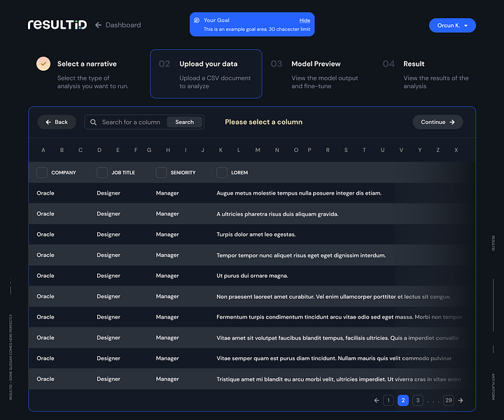The width and height of the screenshot is (504, 420).
Task: Click the Your Goal target icon
Action: 197,20
